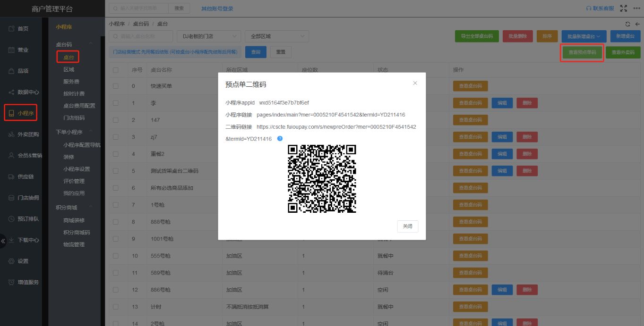
Task: Click the 新增桌台 button
Action: 625,36
